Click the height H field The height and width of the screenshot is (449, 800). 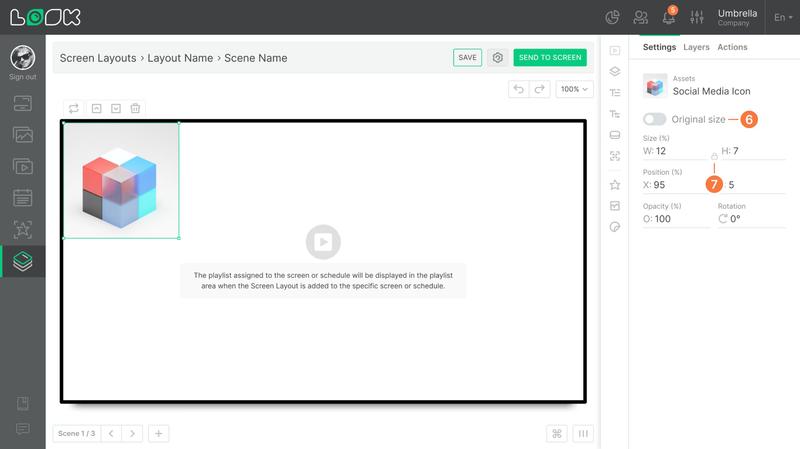tap(753, 151)
